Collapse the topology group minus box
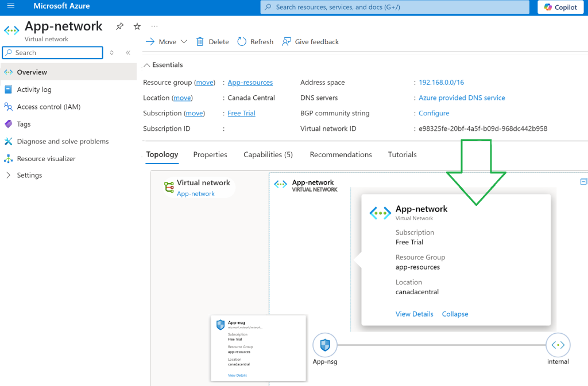Screen dimensions: 588x386 pyautogui.click(x=583, y=182)
